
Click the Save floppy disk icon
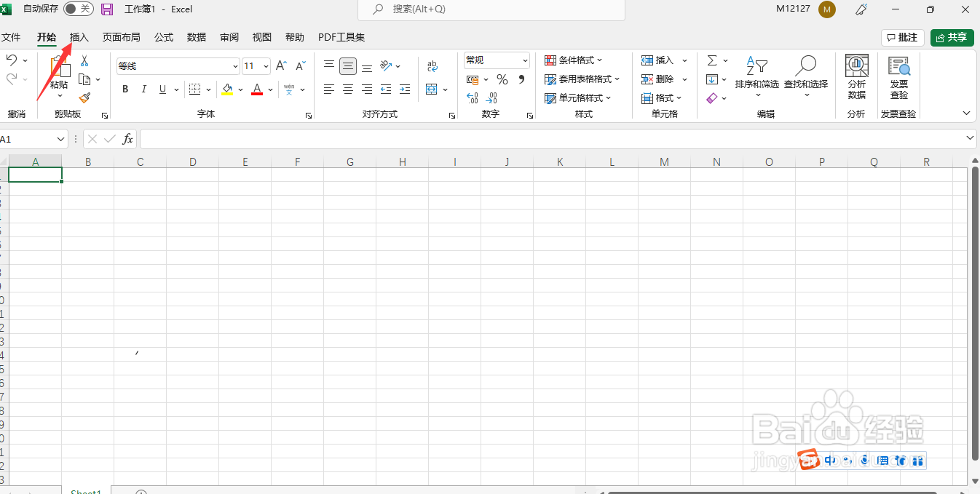click(107, 9)
